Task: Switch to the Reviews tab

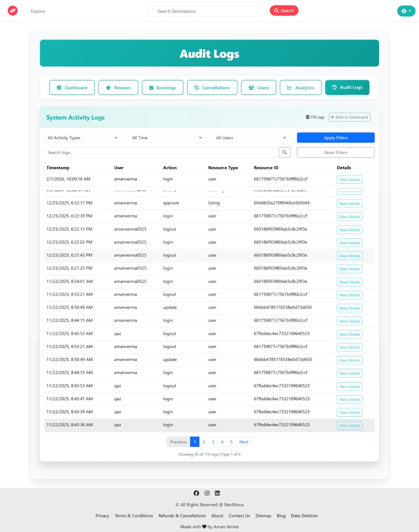Action: click(118, 88)
